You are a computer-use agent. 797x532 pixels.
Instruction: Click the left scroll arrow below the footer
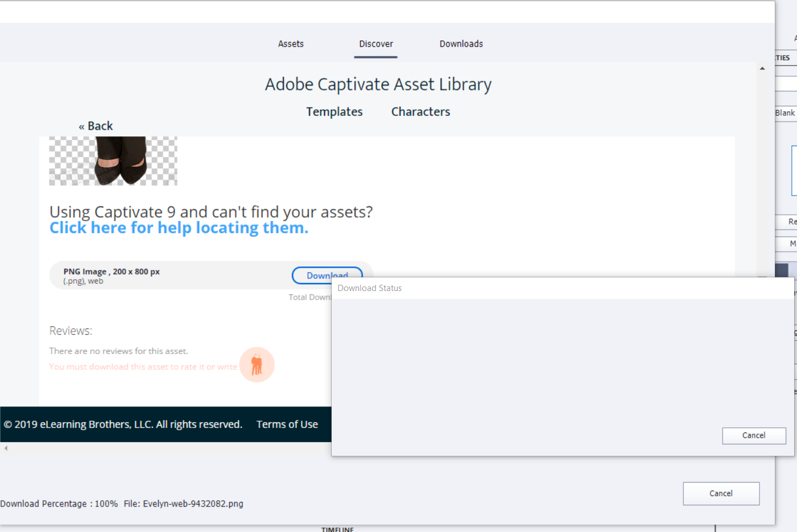pyautogui.click(x=6, y=448)
